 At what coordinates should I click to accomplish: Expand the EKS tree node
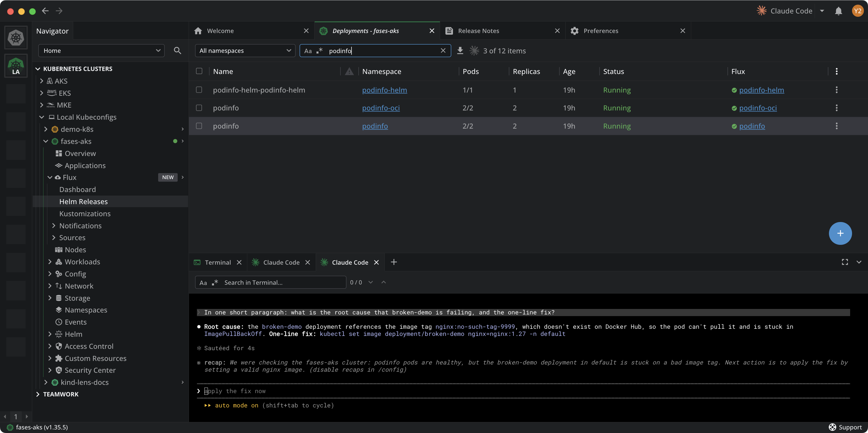42,93
